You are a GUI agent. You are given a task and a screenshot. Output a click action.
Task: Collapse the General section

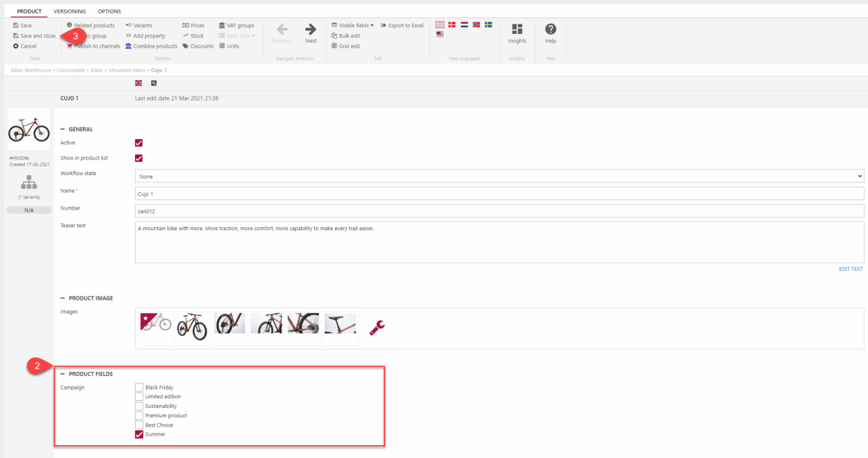(x=63, y=129)
